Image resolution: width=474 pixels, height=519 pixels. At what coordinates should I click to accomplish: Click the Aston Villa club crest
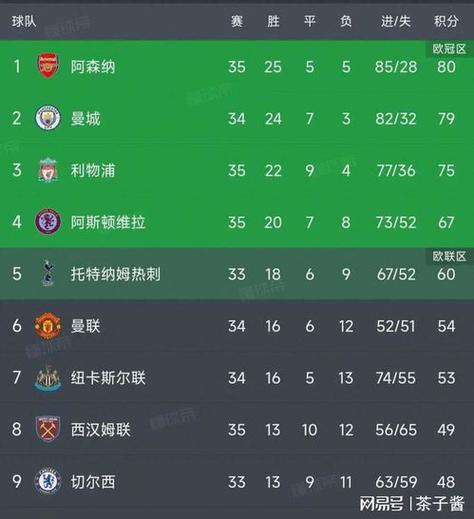click(x=48, y=221)
